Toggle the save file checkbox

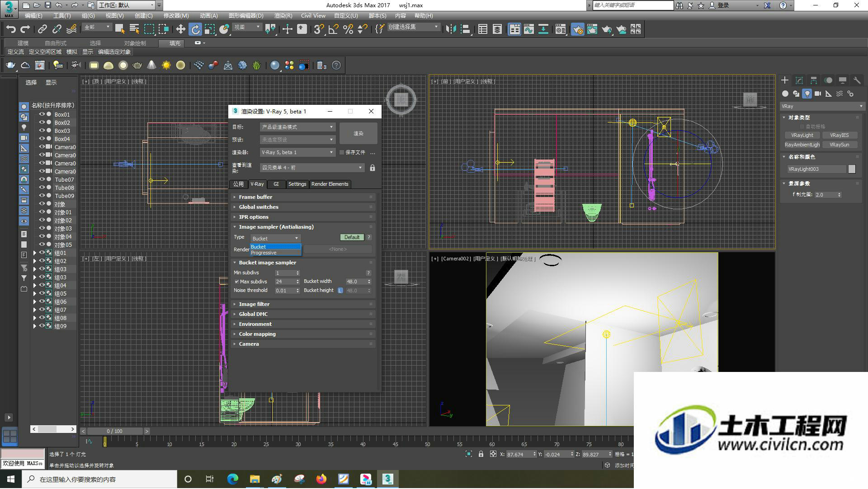(x=342, y=152)
